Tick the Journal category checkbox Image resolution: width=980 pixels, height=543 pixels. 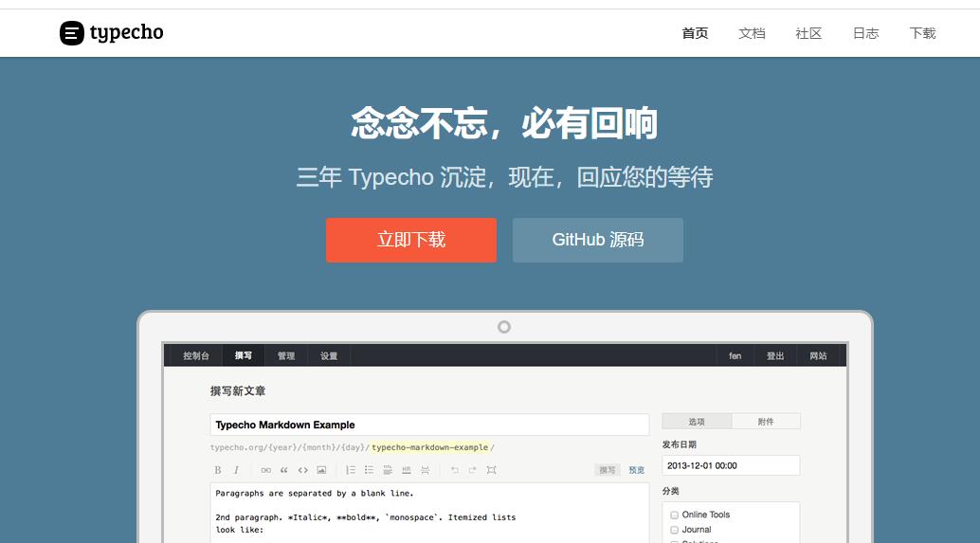(675, 530)
